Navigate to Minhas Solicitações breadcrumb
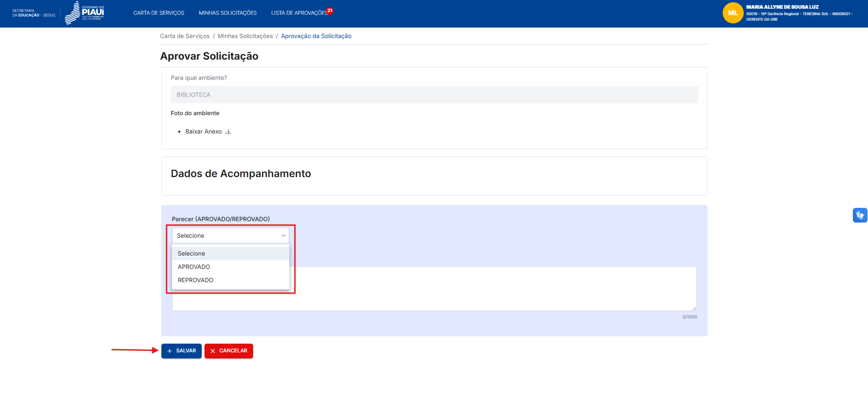 click(x=245, y=36)
